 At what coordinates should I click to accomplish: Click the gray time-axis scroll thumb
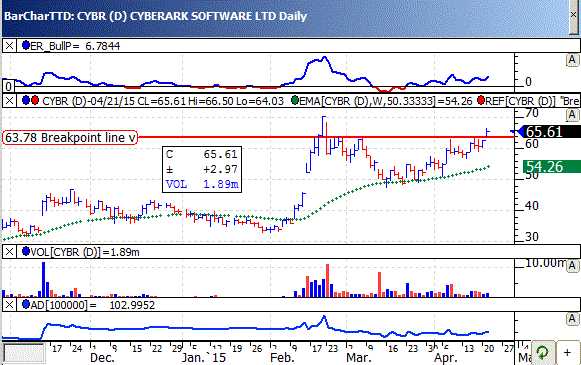pos(23,352)
